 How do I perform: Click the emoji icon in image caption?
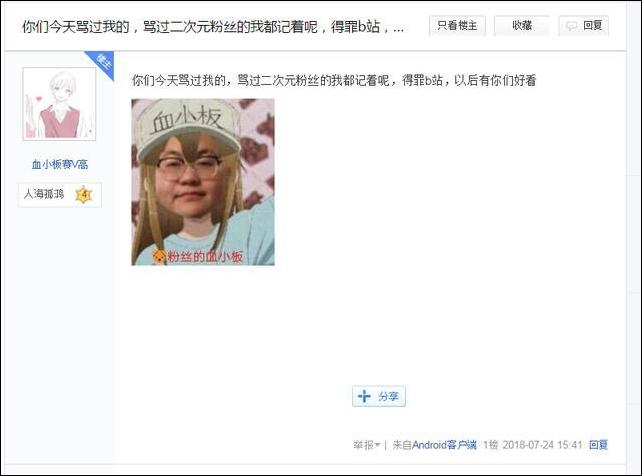coord(159,257)
